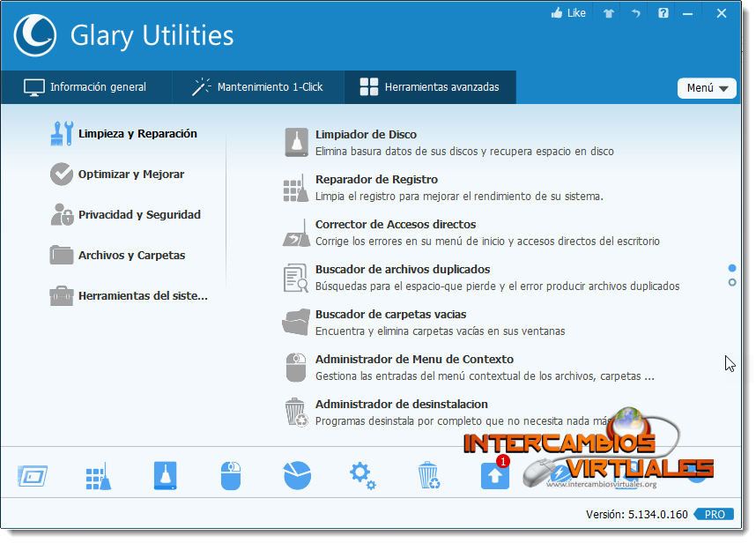Open the Limpiador de Disco link
Screen dimensions: 756x543
click(366, 135)
